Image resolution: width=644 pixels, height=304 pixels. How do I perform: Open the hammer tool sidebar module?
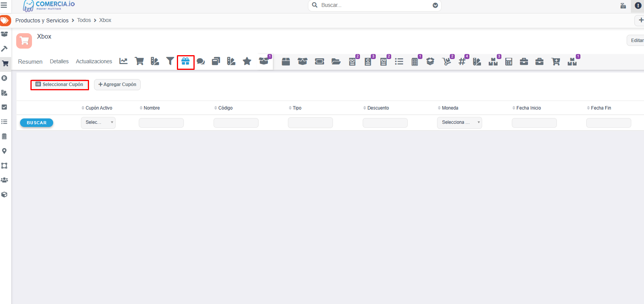coord(4,49)
